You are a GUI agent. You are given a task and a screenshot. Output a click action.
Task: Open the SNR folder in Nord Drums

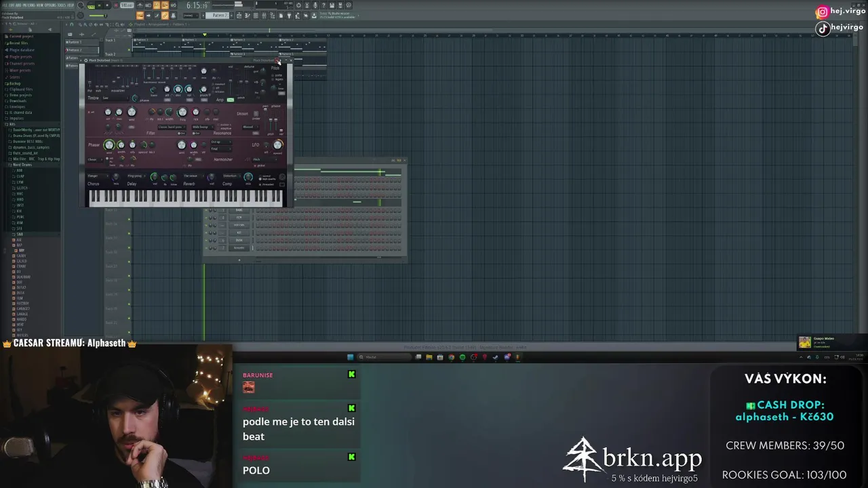pyautogui.click(x=20, y=234)
